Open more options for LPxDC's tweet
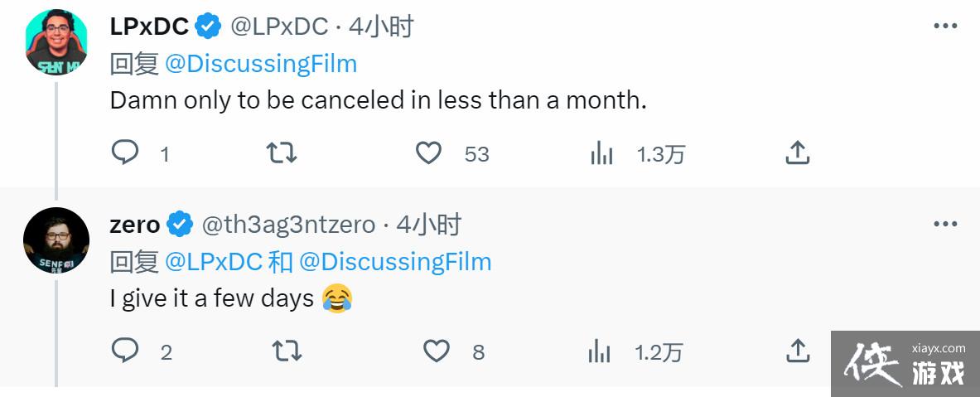Viewport: 980px width, 397px height. (945, 27)
